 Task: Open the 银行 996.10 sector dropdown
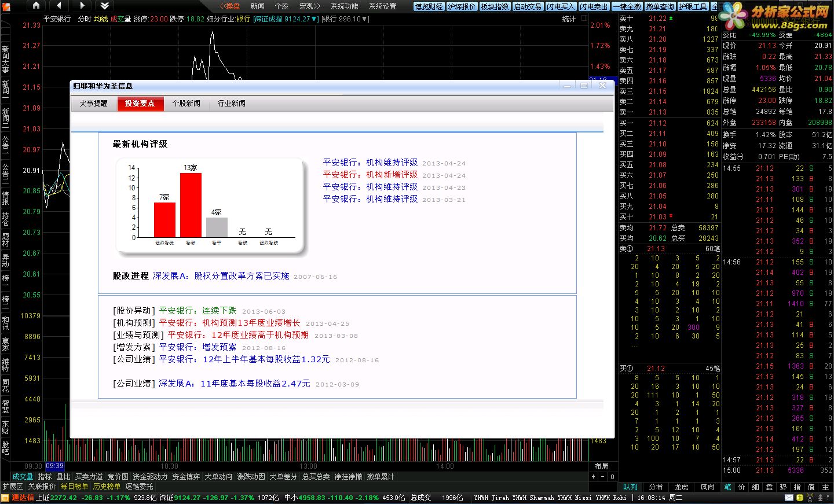(x=345, y=19)
